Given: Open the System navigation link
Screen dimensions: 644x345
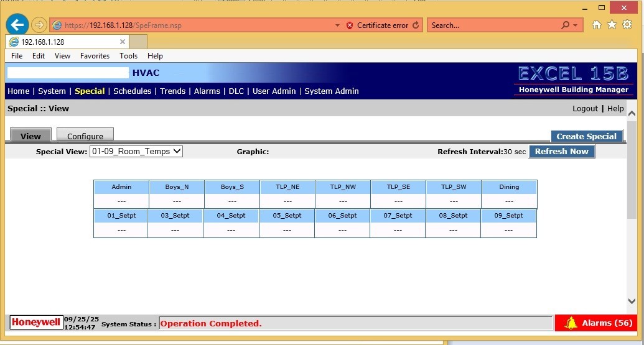Looking at the screenshot, I should point(52,91).
